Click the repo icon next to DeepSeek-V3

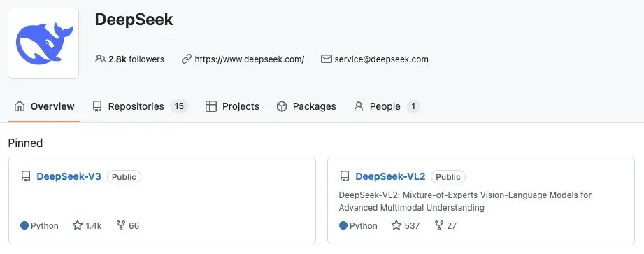click(x=25, y=177)
